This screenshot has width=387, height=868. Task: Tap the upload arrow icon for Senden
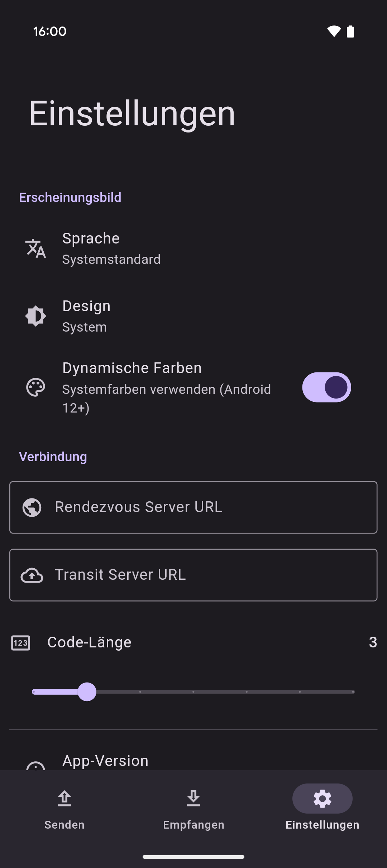[64, 799]
